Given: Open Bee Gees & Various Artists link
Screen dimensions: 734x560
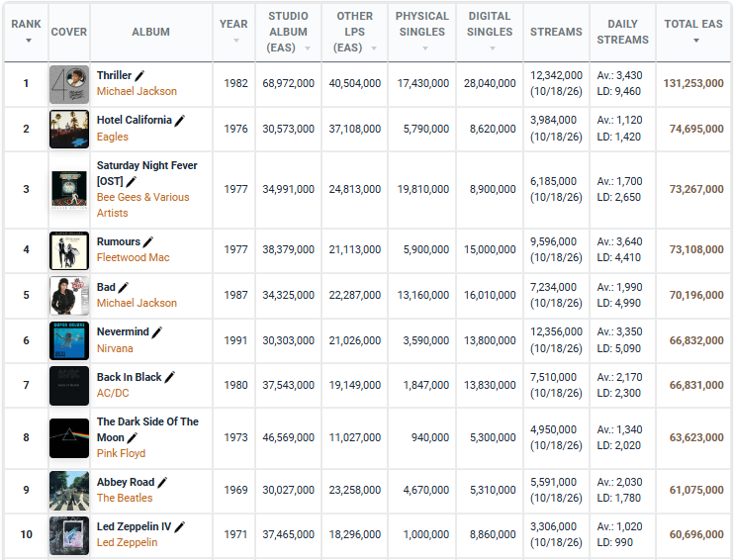Looking at the screenshot, I should pos(142,205).
